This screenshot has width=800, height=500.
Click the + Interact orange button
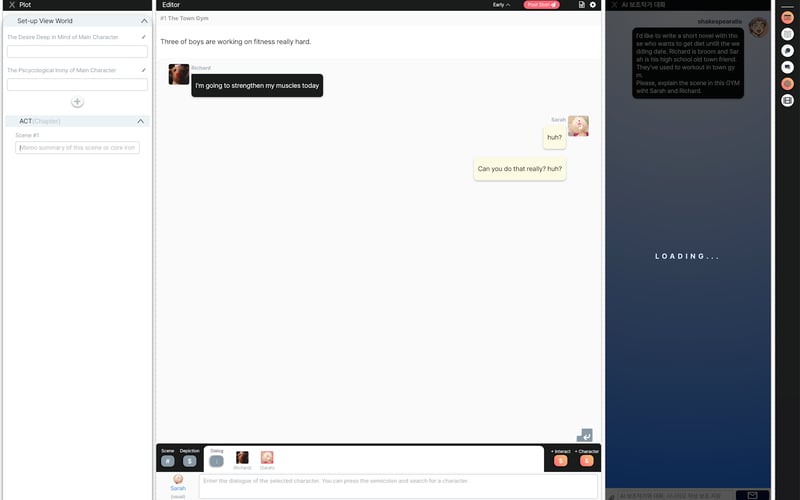pos(560,461)
